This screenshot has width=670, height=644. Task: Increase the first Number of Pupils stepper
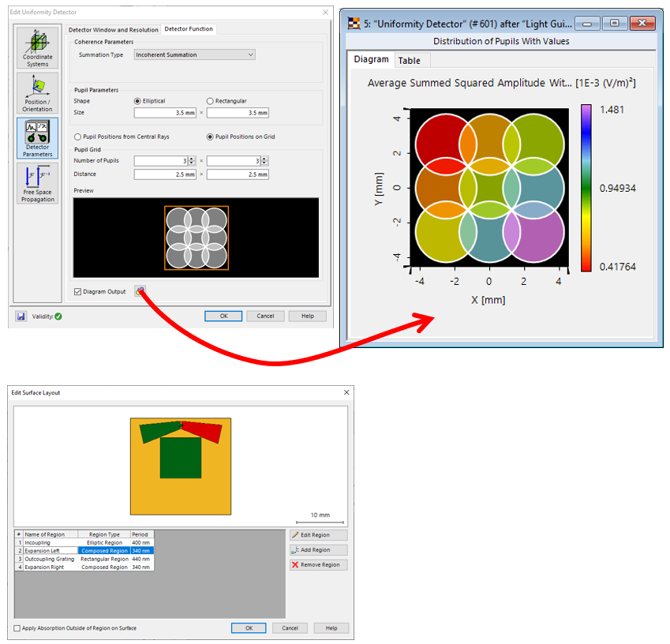coord(192,159)
